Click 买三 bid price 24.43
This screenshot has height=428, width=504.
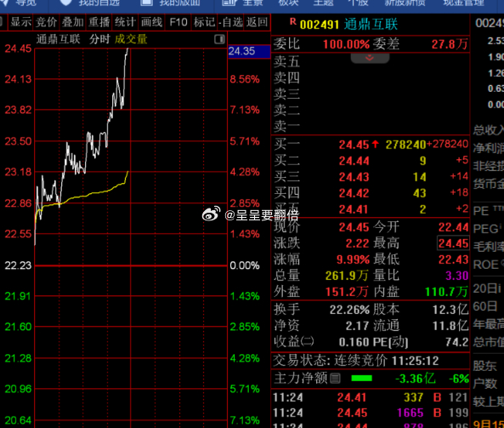(x=354, y=177)
